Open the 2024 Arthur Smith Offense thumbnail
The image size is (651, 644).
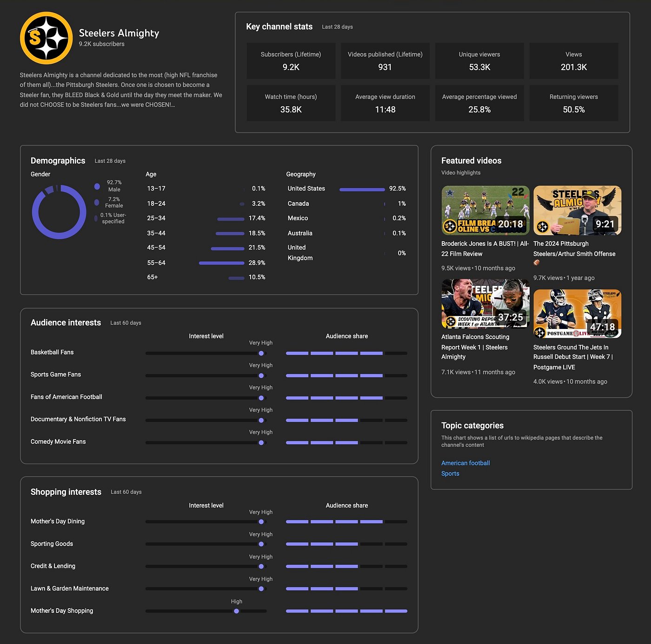click(577, 210)
